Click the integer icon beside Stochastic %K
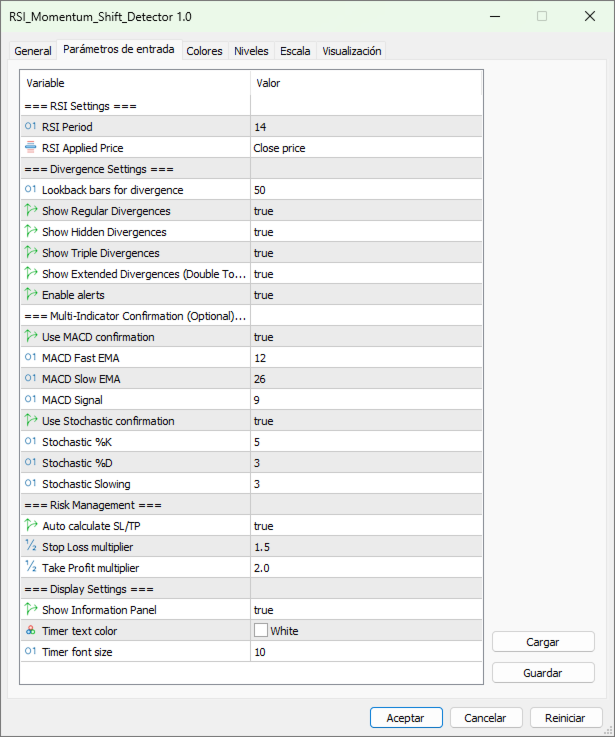 click(31, 441)
